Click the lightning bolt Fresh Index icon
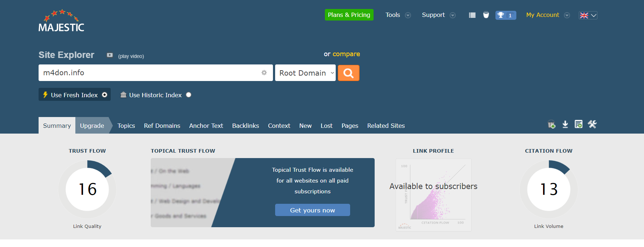644x247 pixels. [x=45, y=95]
